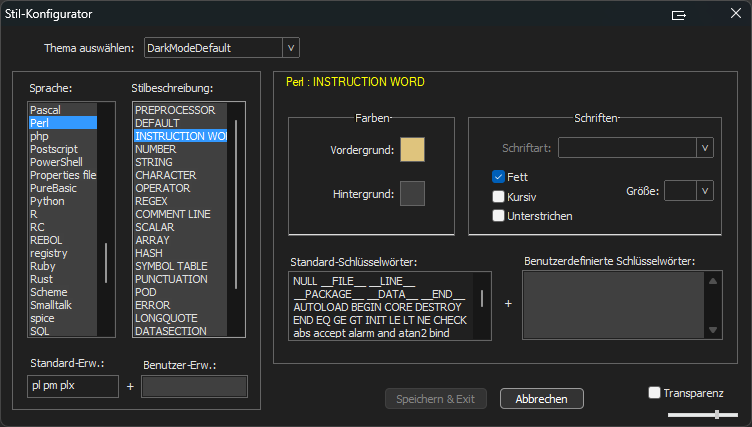Select Scheme in the Sprache list
Image resolution: width=752 pixels, height=427 pixels.
tap(63, 292)
